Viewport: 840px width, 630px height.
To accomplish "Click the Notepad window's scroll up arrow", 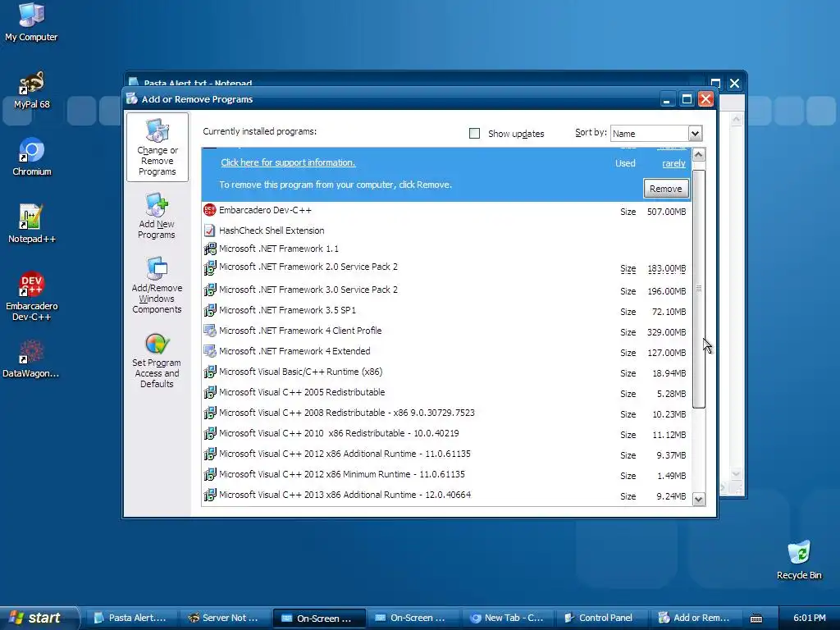I will click(x=736, y=119).
